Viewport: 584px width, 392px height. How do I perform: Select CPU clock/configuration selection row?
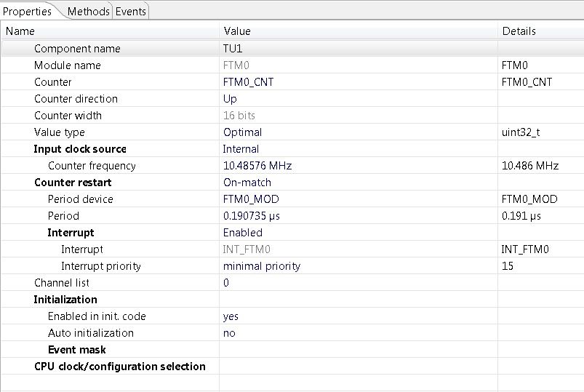click(x=119, y=367)
